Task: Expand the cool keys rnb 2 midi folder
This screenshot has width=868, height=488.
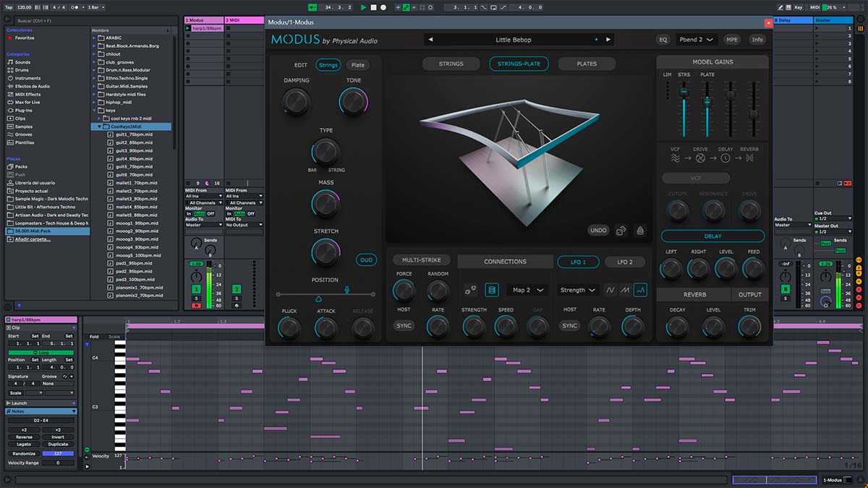Action: (x=101, y=119)
